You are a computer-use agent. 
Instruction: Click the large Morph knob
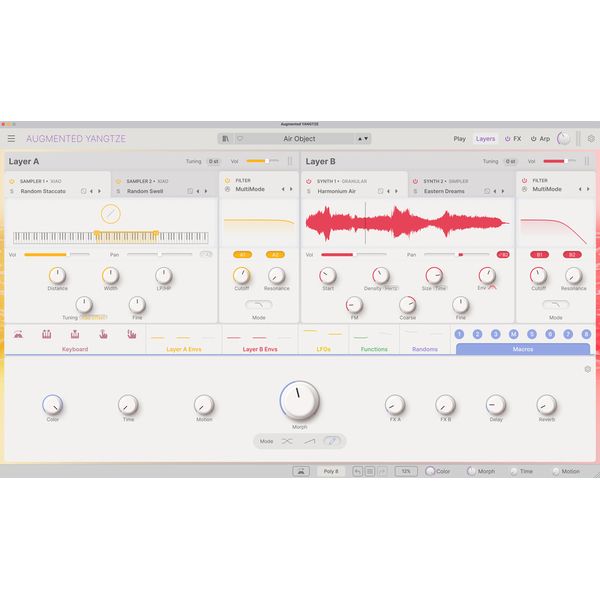tap(300, 400)
